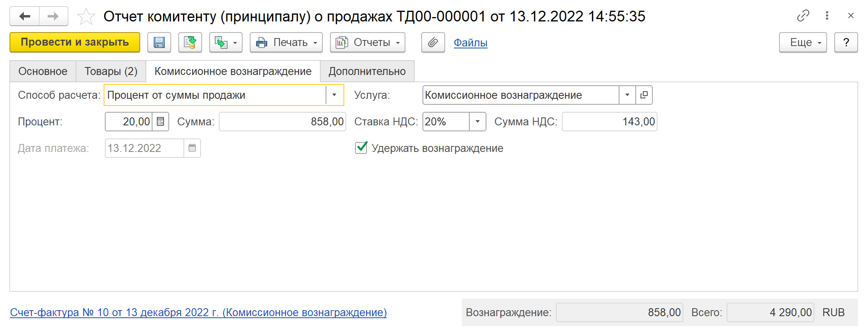Go back with the left arrow
Viewport: 868px width, 334px height.
click(x=25, y=16)
